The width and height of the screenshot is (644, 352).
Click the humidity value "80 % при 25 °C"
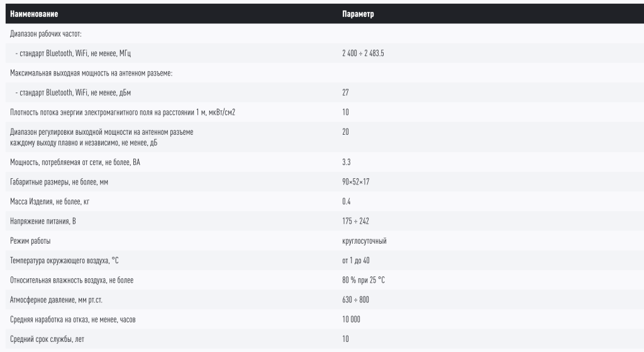tap(364, 280)
